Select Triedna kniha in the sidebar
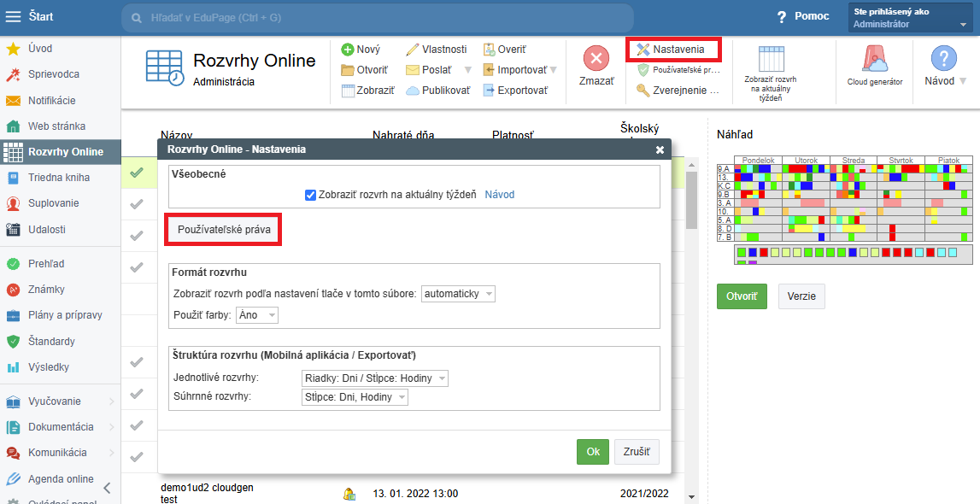The image size is (980, 504). click(58, 178)
